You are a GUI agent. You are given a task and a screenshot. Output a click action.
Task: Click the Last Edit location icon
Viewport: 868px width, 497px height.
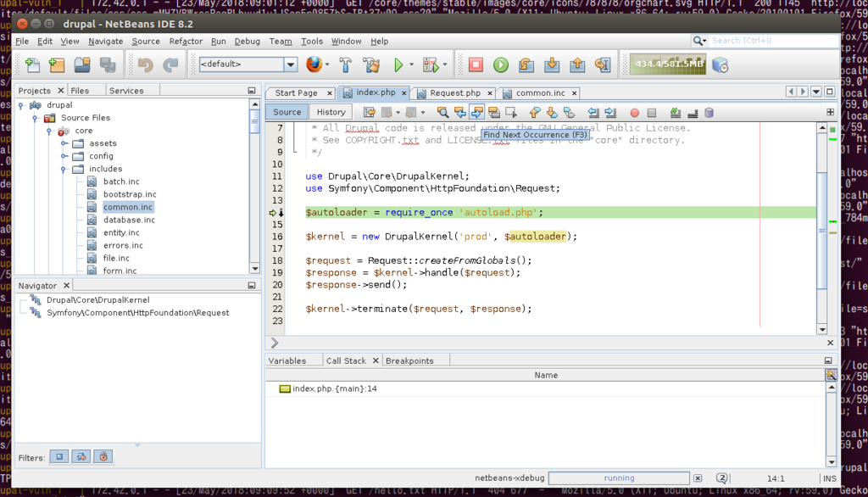(370, 113)
